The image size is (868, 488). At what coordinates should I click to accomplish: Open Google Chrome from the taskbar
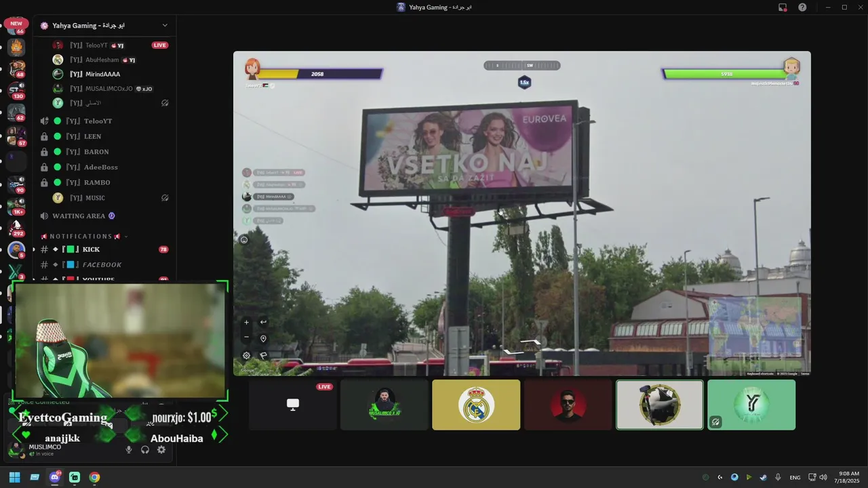click(x=94, y=477)
